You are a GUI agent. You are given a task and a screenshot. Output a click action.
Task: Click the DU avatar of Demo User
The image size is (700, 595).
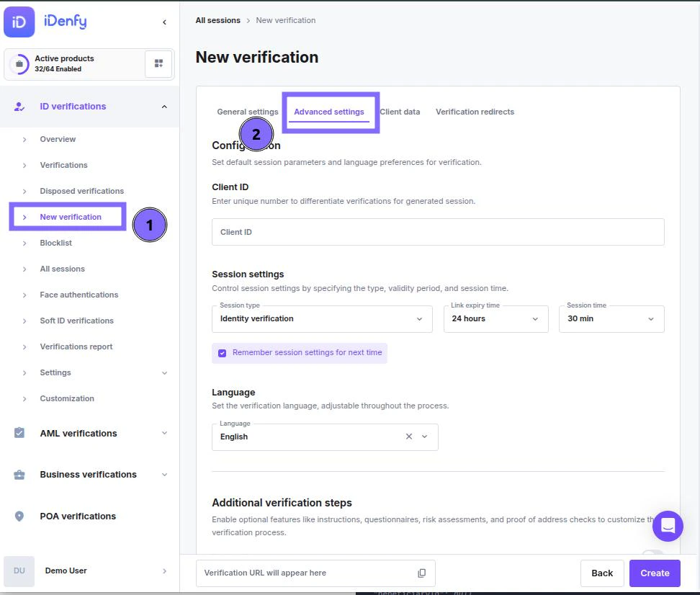tap(19, 571)
